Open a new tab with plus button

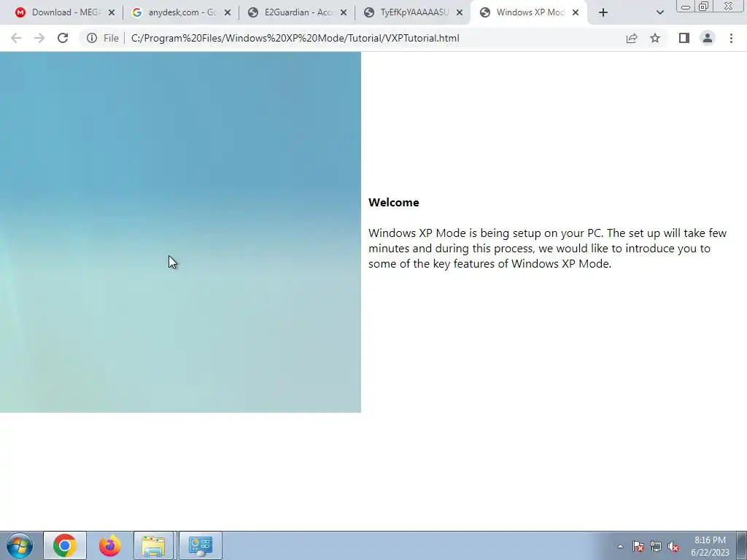(603, 13)
